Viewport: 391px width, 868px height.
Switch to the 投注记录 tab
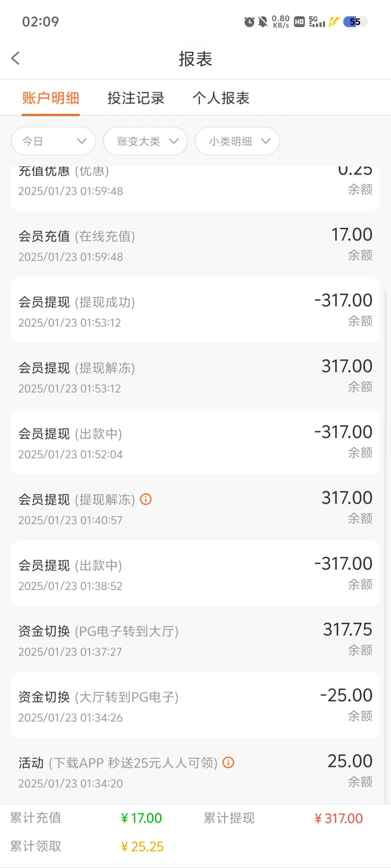click(136, 98)
